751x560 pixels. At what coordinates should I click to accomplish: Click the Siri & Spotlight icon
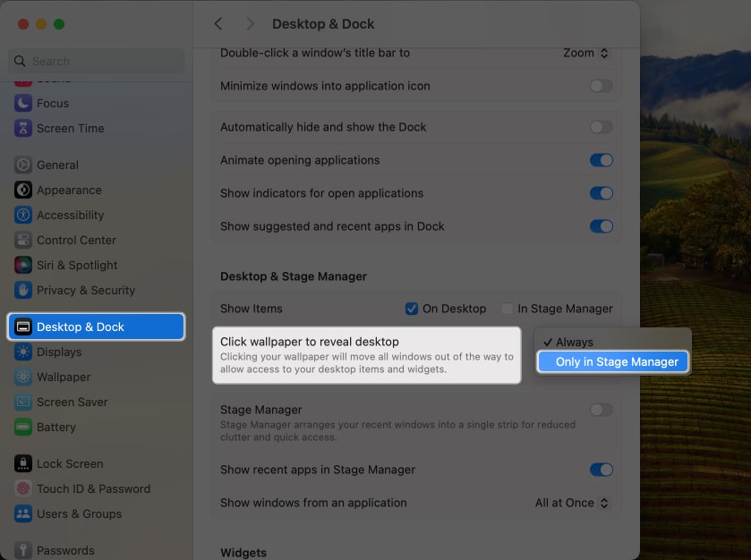23,265
